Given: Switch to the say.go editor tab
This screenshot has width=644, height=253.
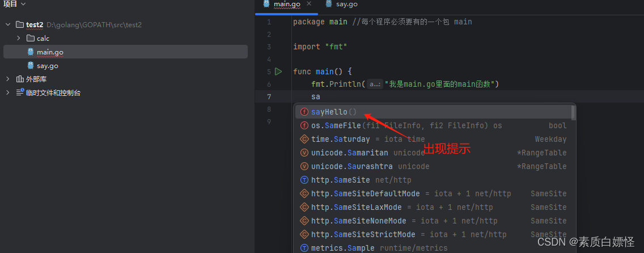Looking at the screenshot, I should click(341, 4).
